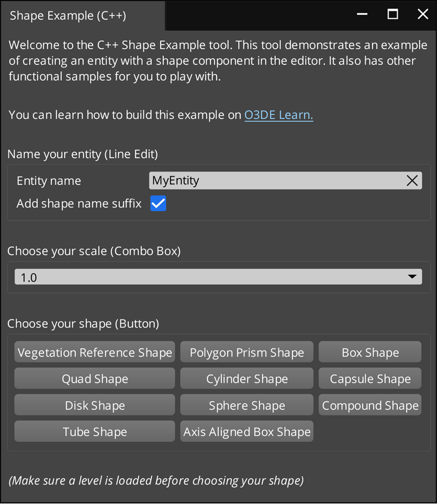Open the scale combo box dropdown
The image size is (437, 504).
(218, 277)
